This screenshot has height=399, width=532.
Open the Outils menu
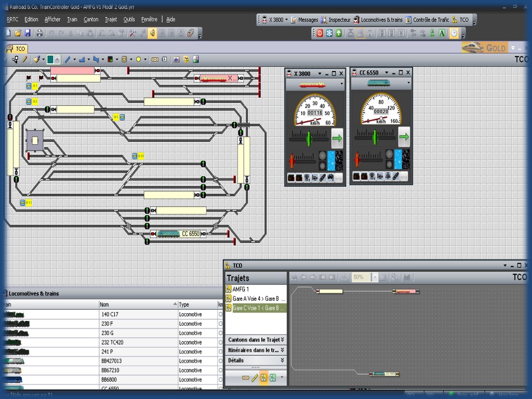coord(129,20)
